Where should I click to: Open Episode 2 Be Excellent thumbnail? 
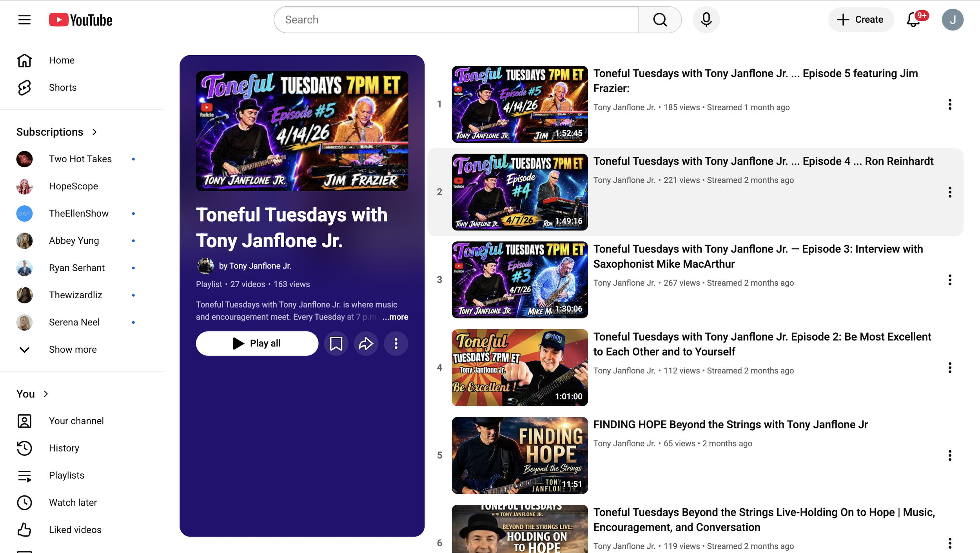(519, 368)
